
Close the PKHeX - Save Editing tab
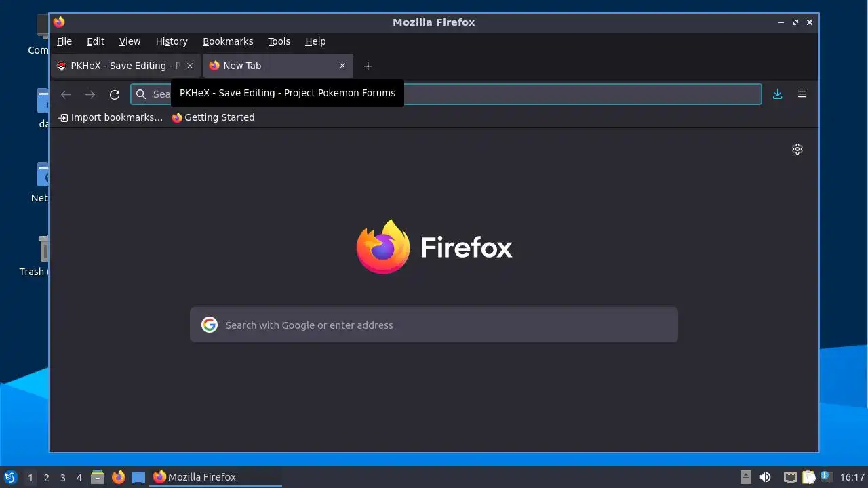pyautogui.click(x=190, y=66)
